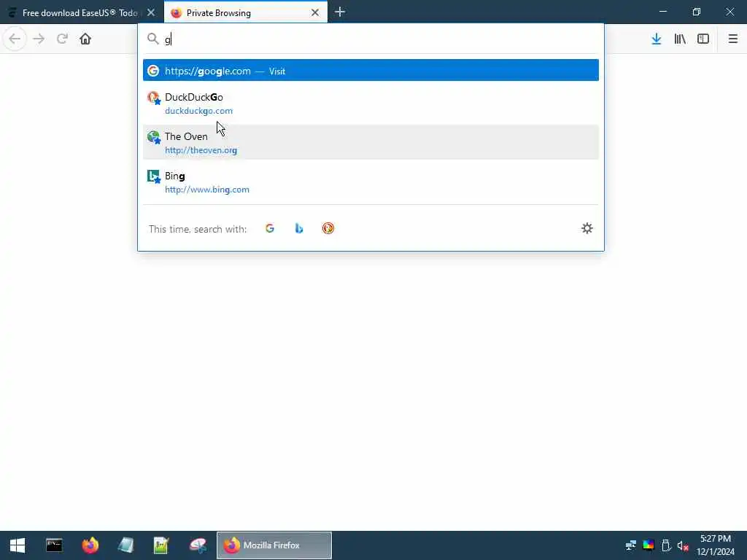
Task: Switch to Free download EaseUS Todo tab
Action: 82,13
